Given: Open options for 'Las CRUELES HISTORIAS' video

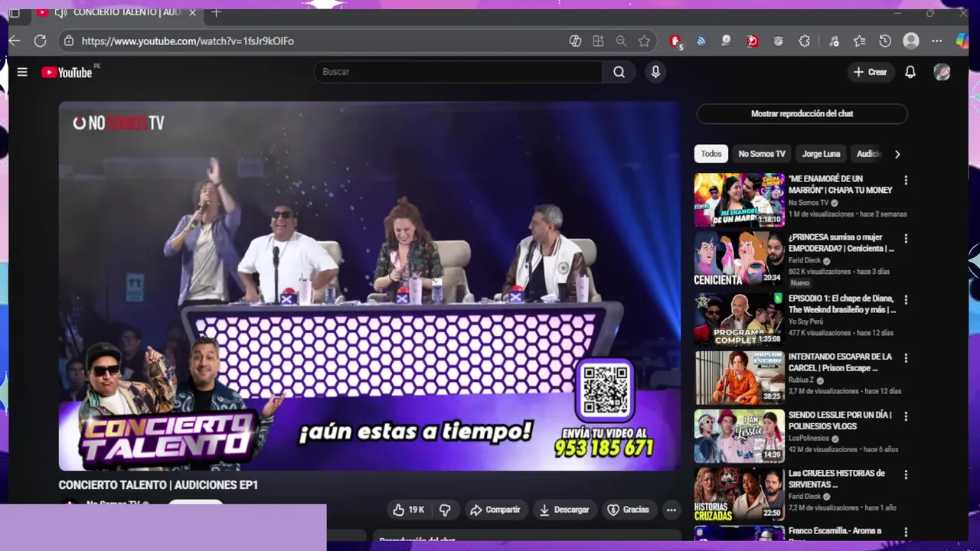Looking at the screenshot, I should point(906,474).
